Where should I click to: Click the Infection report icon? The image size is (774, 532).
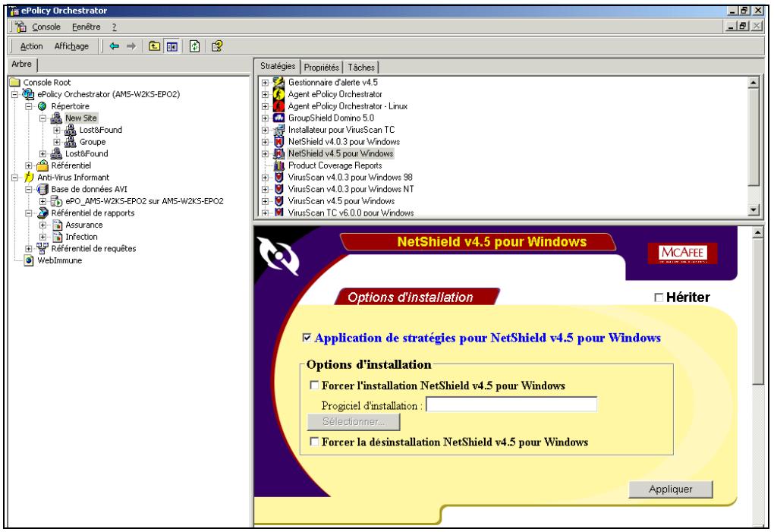pyautogui.click(x=57, y=236)
